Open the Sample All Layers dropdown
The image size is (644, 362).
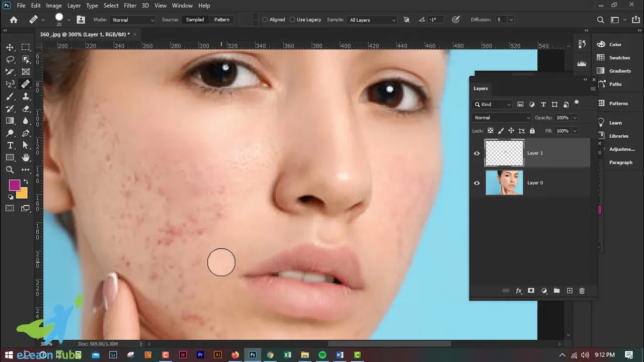click(372, 20)
